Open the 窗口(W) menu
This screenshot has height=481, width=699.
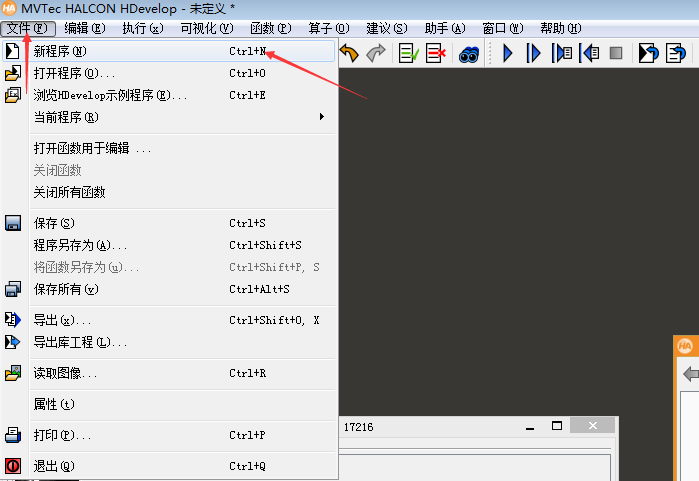pos(503,29)
